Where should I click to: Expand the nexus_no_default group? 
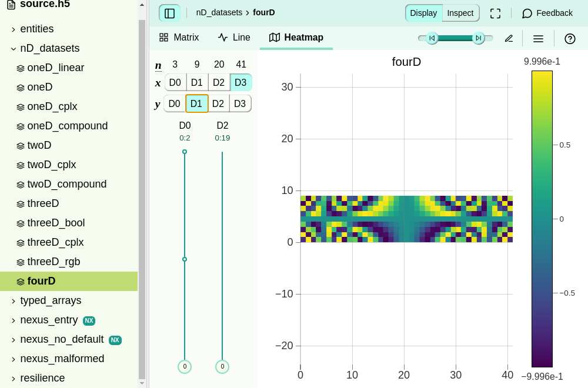point(69,340)
